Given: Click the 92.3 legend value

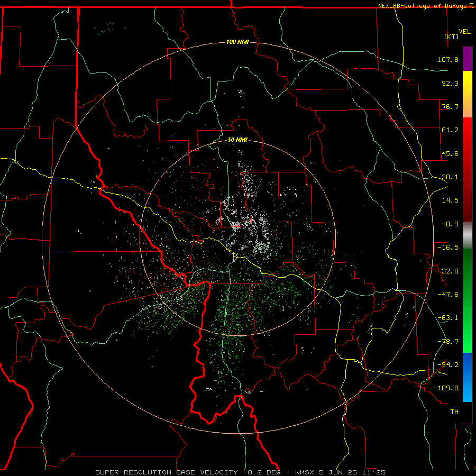Looking at the screenshot, I should (450, 83).
